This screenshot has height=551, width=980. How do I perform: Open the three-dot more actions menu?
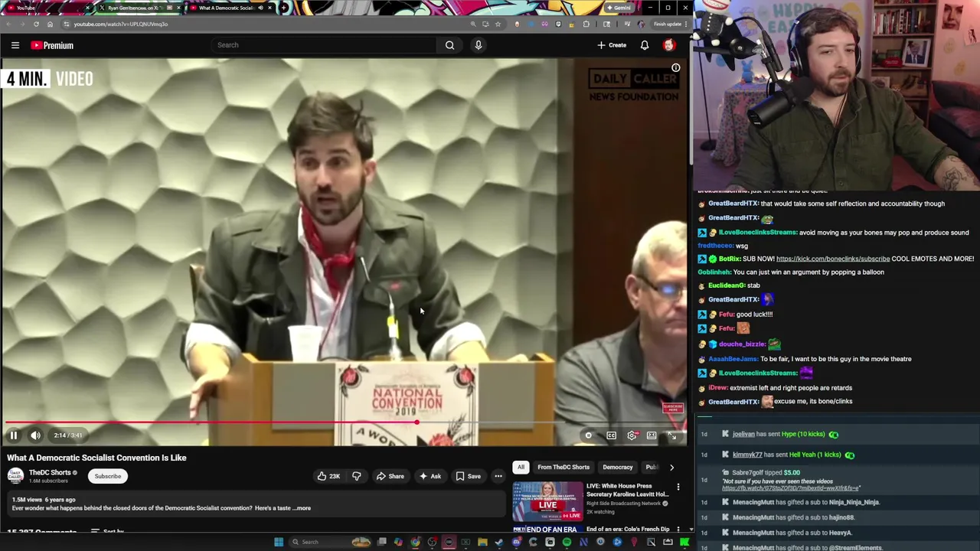(498, 476)
